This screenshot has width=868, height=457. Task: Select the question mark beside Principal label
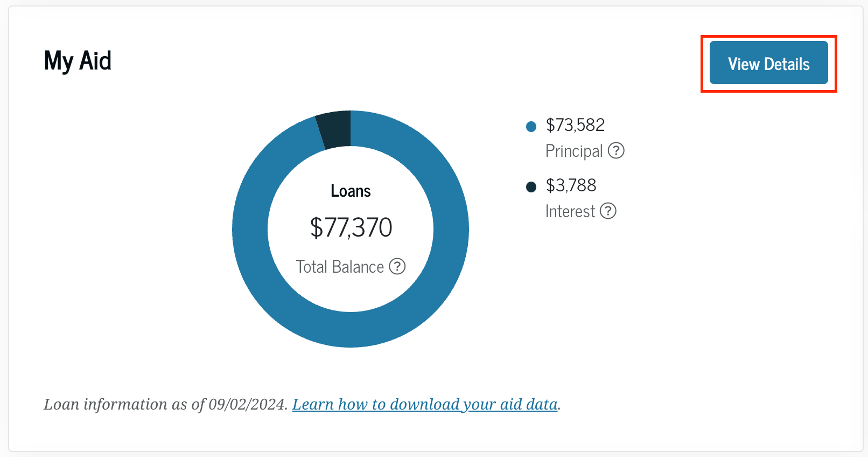[616, 151]
